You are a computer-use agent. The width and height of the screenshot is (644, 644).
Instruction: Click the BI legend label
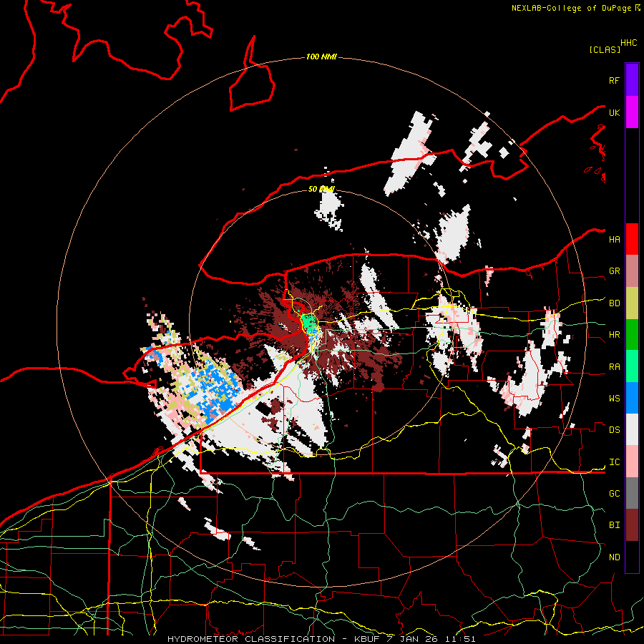point(614,525)
